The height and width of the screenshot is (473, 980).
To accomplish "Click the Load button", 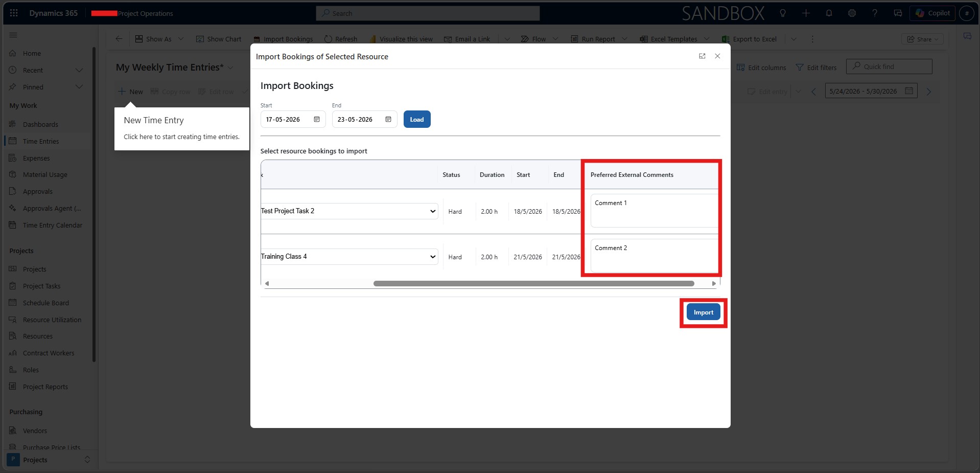I will coord(417,120).
